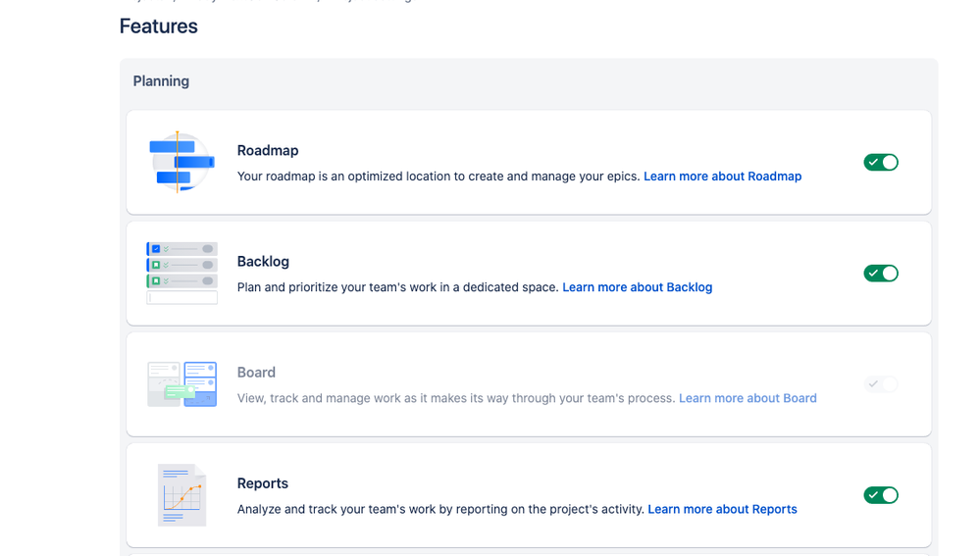Click the Backlog checklist illustration icon
980x556 pixels.
pyautogui.click(x=181, y=274)
